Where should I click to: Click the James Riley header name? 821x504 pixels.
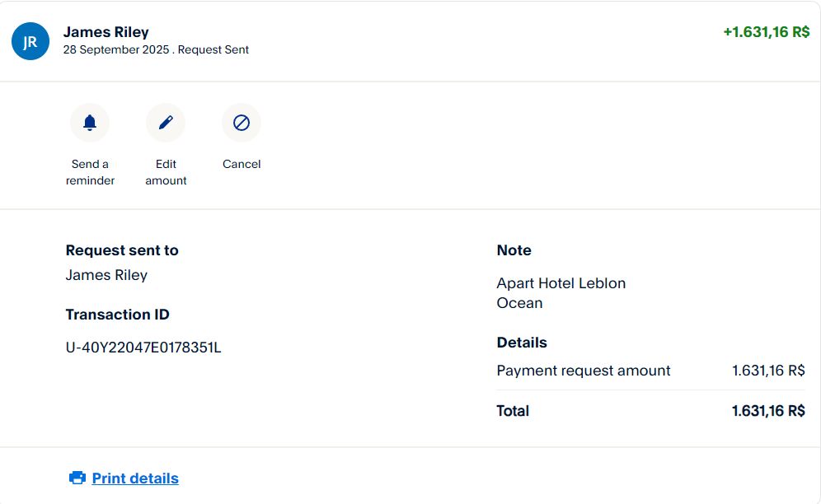click(x=106, y=32)
